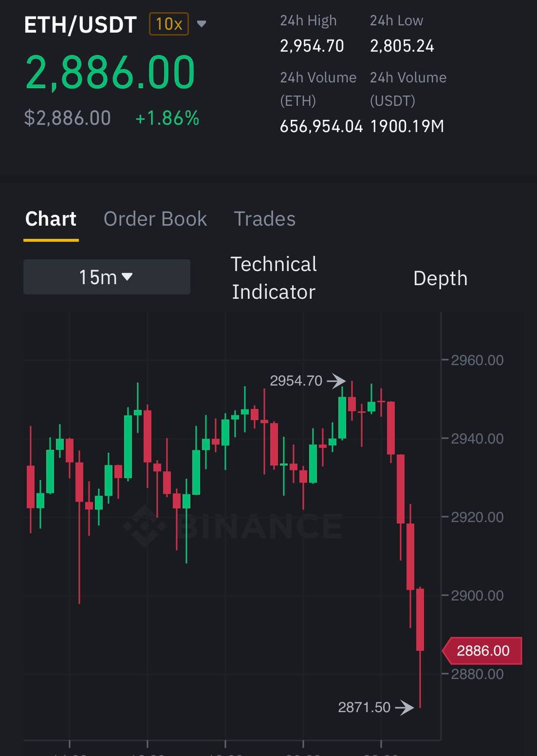This screenshot has width=537, height=756.
Task: Switch to the Order Book tab
Action: click(155, 219)
